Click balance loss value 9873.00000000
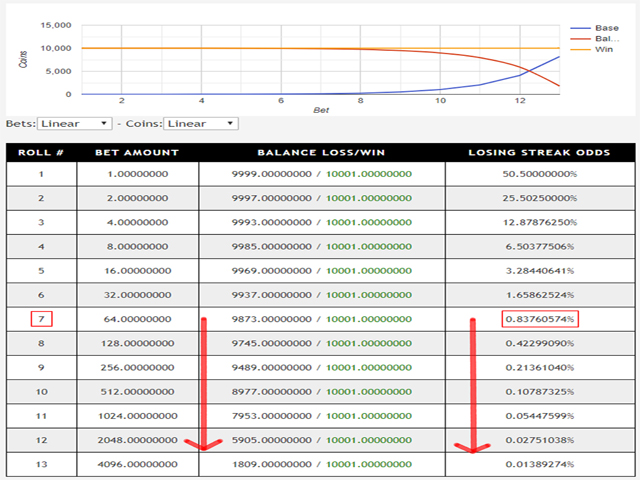This screenshot has width=640, height=480. point(271,319)
